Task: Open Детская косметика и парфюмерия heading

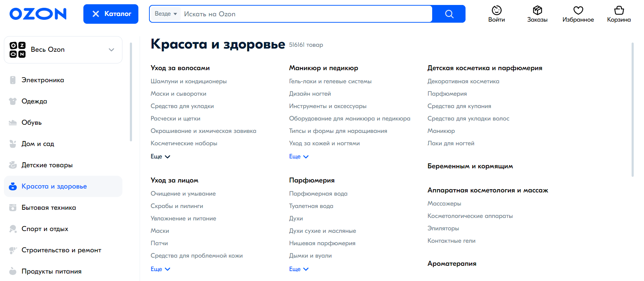Action: pos(485,68)
